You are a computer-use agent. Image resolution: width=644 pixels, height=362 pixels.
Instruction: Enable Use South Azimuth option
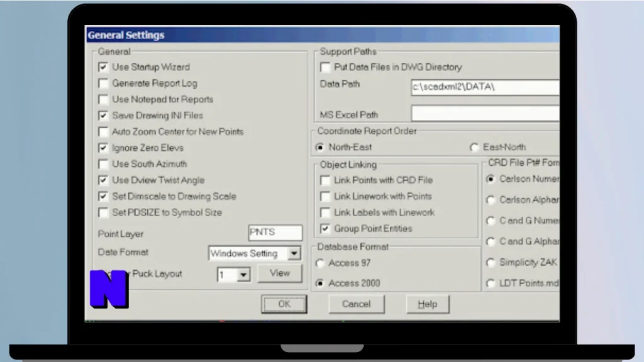pyautogui.click(x=103, y=164)
